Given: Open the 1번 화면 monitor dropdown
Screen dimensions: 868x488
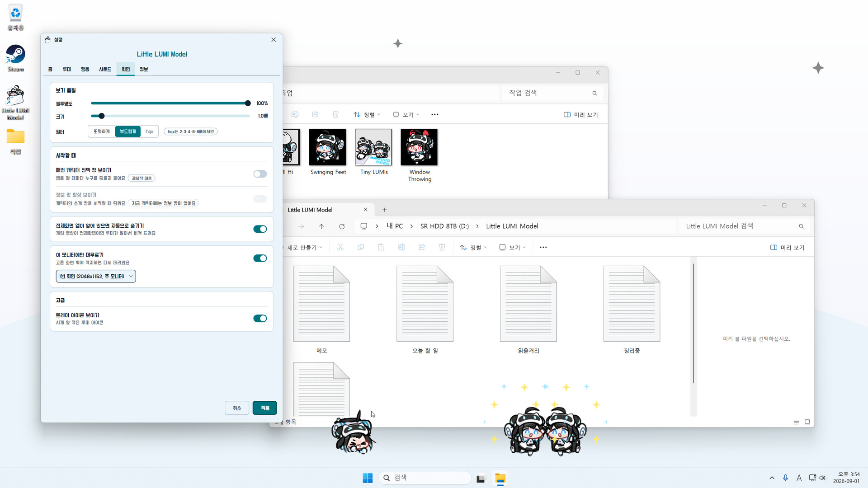Looking at the screenshot, I should click(96, 276).
